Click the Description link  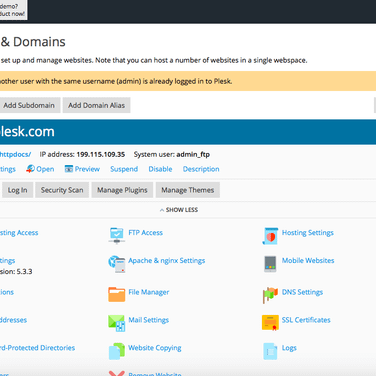coord(201,169)
